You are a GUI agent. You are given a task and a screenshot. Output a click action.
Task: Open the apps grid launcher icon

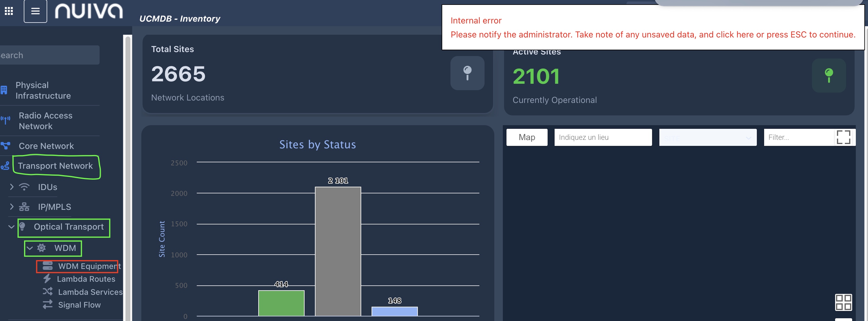coord(9,11)
